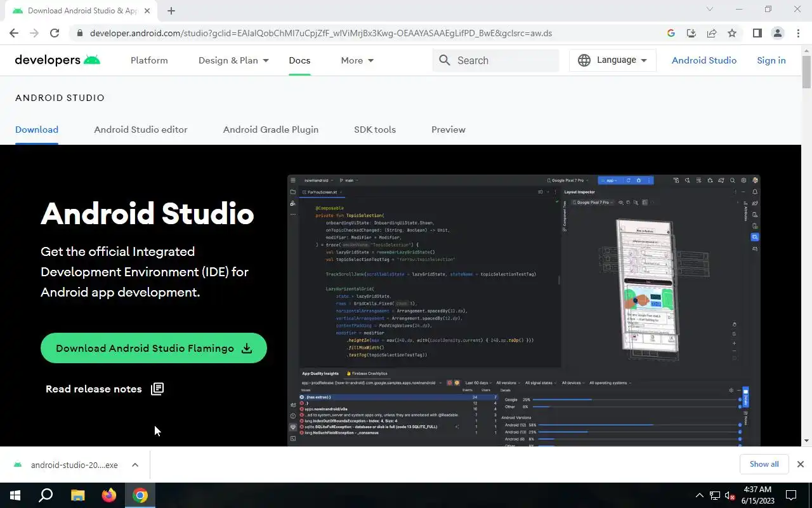Open the Windows notification center

pyautogui.click(x=791, y=495)
